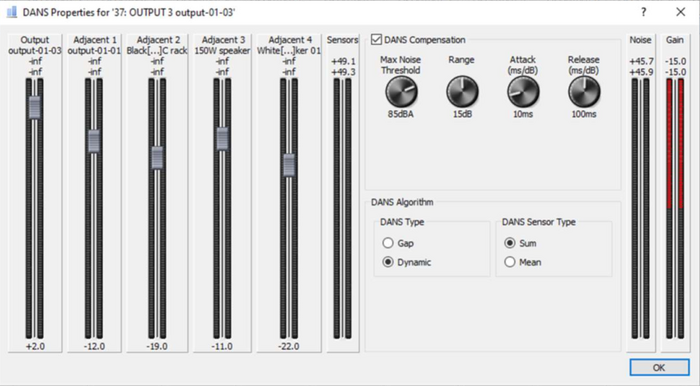Choose the Mean sensor type
The image size is (700, 386).
click(509, 262)
